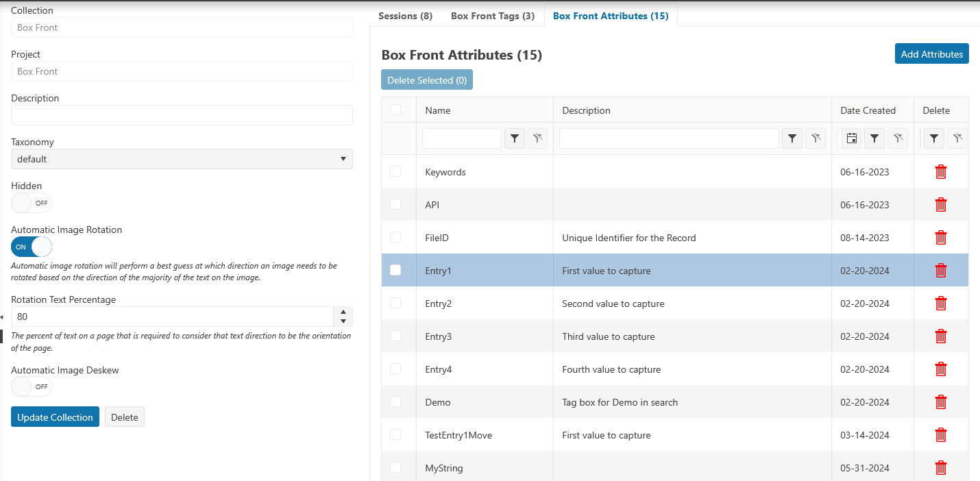Select all rows with header checkbox
This screenshot has width=980, height=481.
point(395,110)
